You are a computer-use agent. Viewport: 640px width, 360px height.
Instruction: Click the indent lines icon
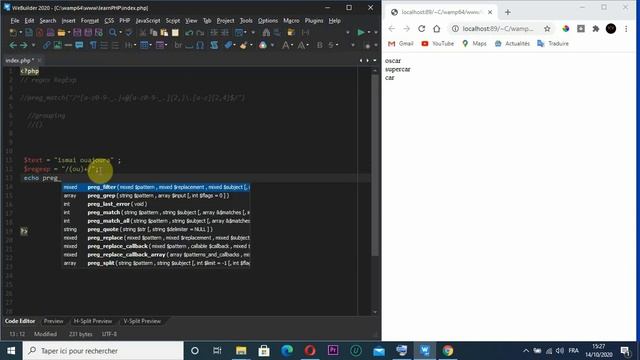[x=104, y=45]
